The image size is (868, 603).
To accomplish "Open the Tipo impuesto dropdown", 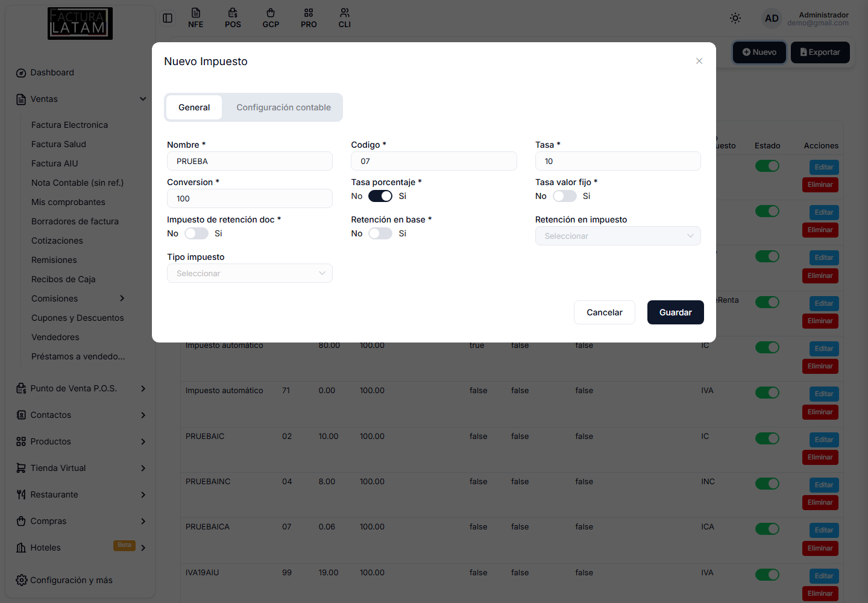I will (x=250, y=273).
